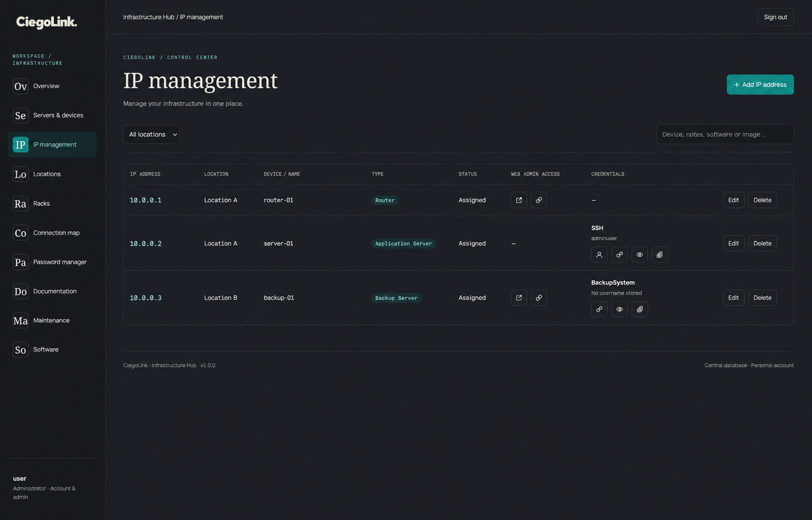This screenshot has width=812, height=520.
Task: Open the Locations page
Action: click(x=52, y=174)
